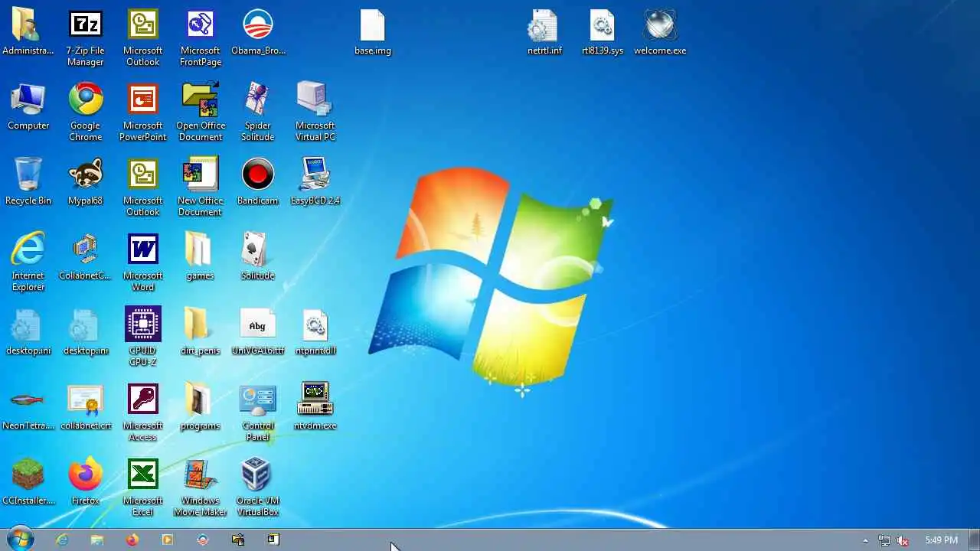Viewport: 980px width, 551px height.
Task: Select the Bandicam recorder icon
Action: 258,182
